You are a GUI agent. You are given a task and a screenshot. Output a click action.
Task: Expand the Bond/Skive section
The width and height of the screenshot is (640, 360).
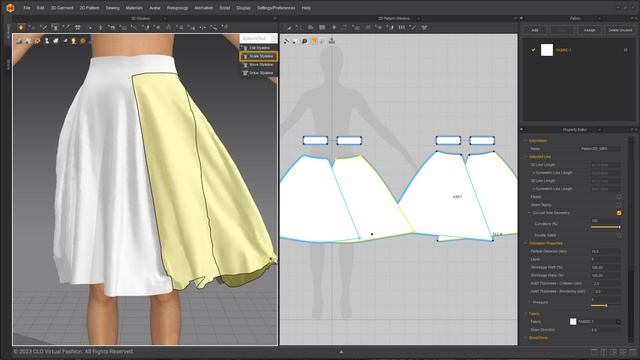(x=526, y=338)
